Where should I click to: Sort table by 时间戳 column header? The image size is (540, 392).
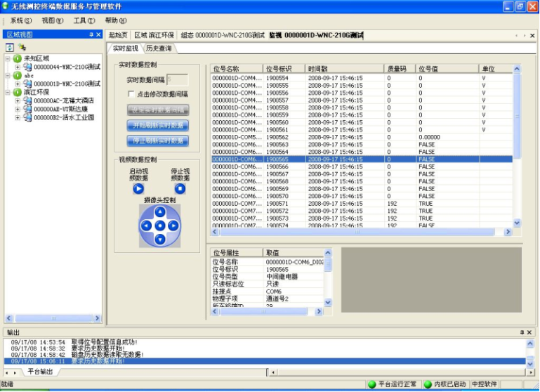click(x=344, y=69)
